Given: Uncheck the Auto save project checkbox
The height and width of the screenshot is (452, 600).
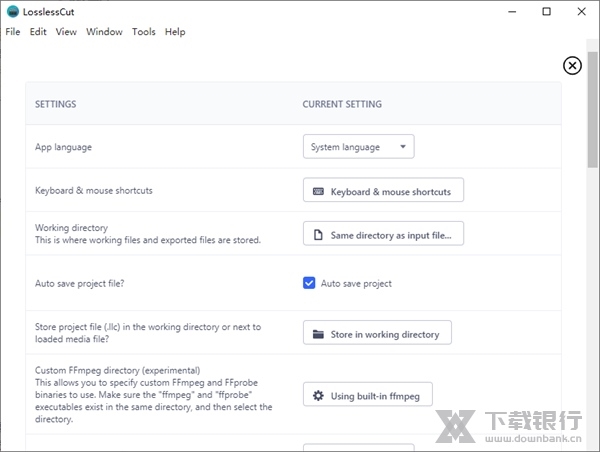Looking at the screenshot, I should click(x=309, y=283).
